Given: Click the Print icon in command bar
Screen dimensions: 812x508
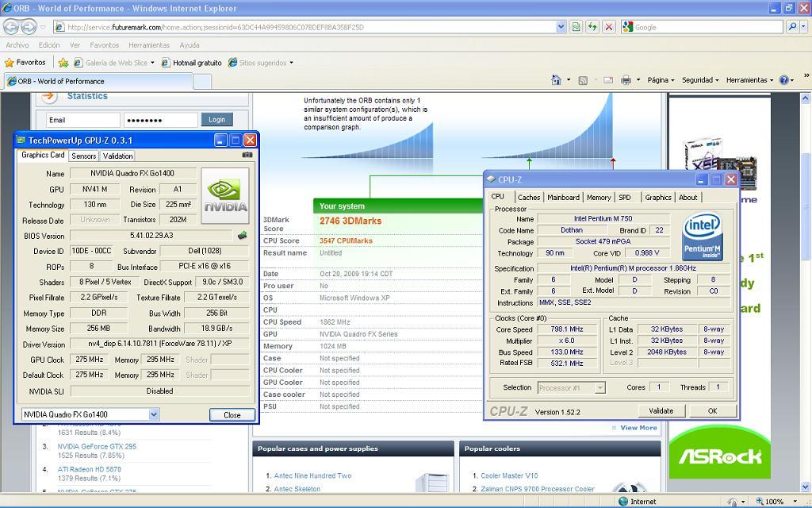Looking at the screenshot, I should pos(626,80).
